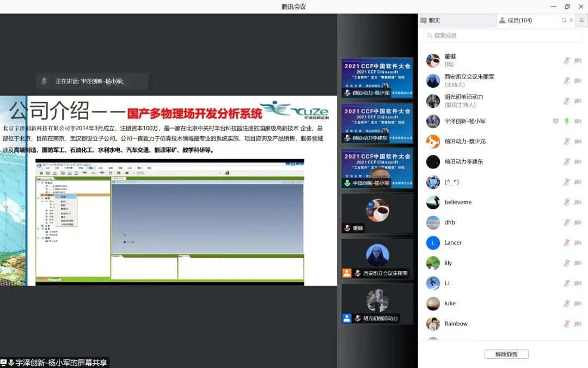Toggle muted mic icon for 董樾
Image resolution: width=588 pixels, height=368 pixels.
[x=567, y=61]
